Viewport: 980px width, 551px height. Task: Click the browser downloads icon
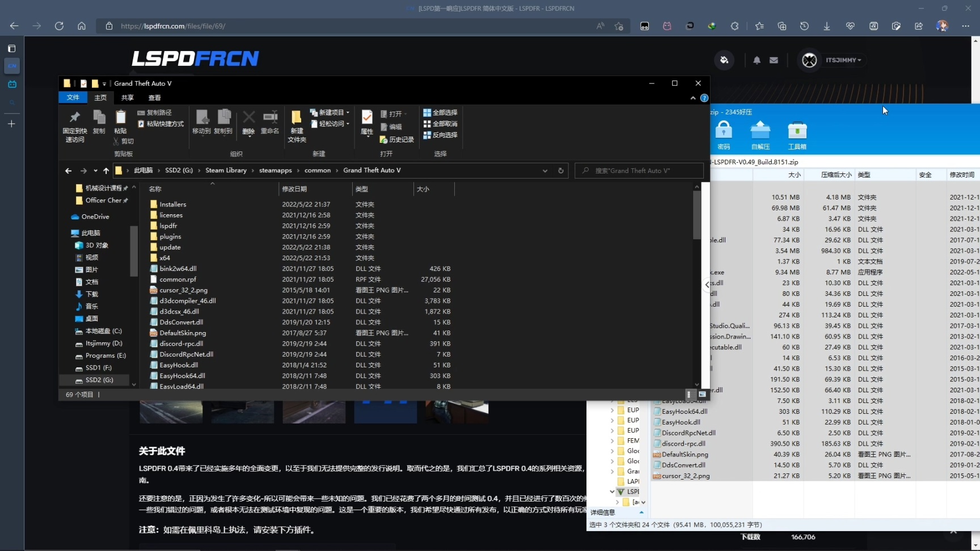(827, 26)
